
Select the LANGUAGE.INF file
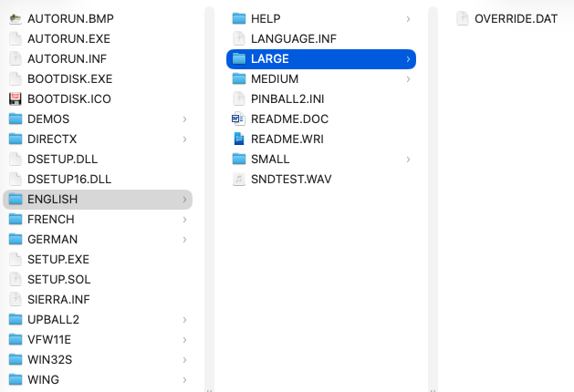click(321, 39)
